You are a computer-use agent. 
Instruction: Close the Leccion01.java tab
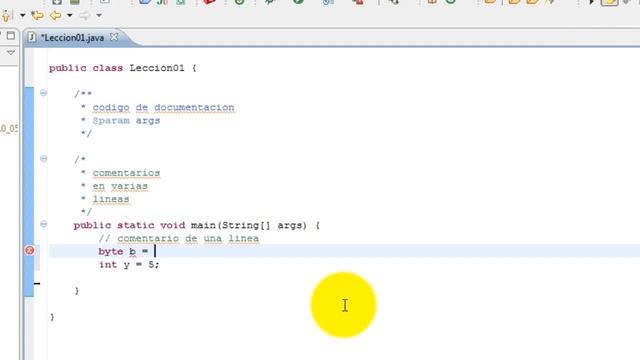click(x=114, y=37)
